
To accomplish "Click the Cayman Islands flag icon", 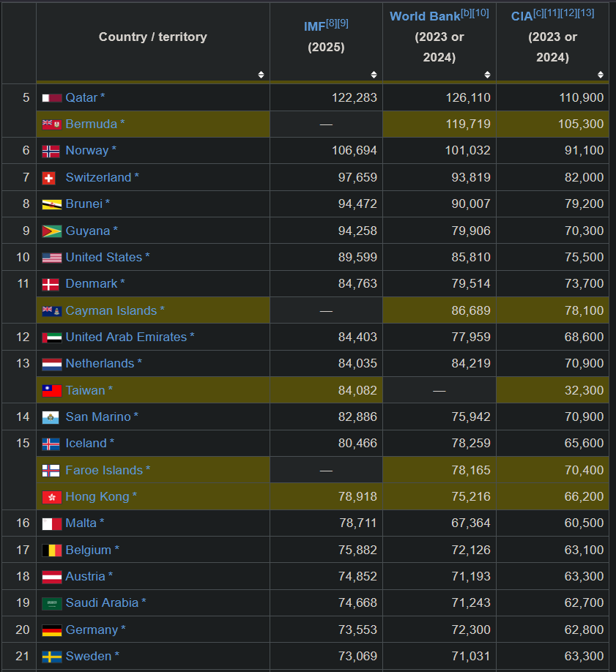I will (x=52, y=311).
